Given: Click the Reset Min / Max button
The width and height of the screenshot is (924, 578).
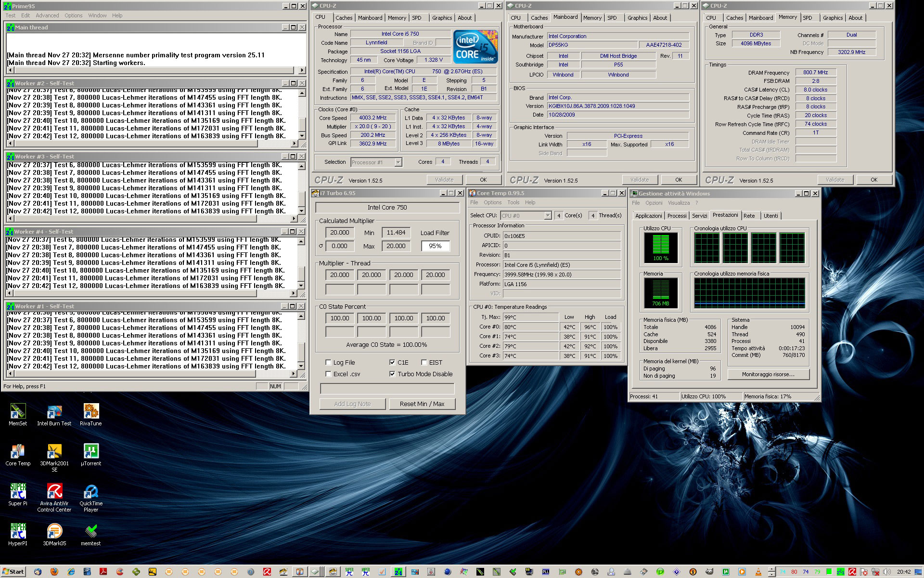Looking at the screenshot, I should (422, 404).
